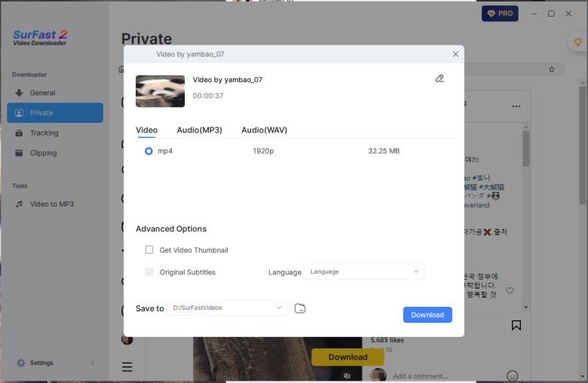
Task: Open the three-dot post options menu
Action: (x=516, y=106)
